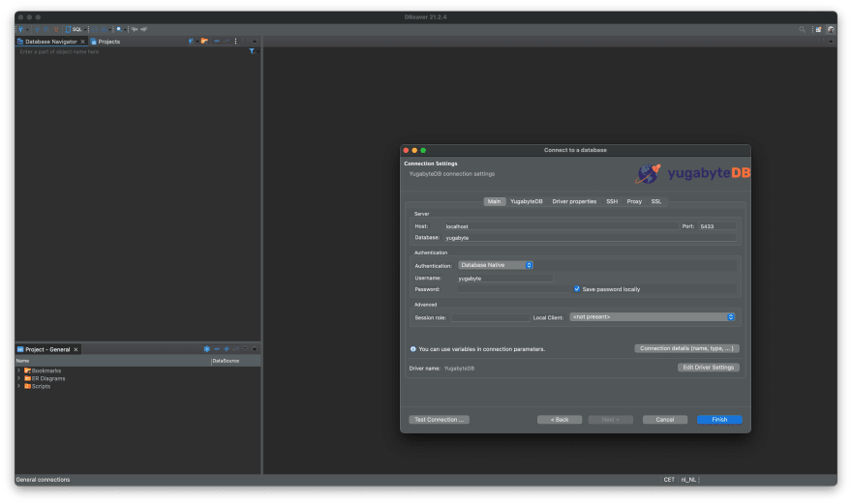Click the blue plus Expand icon in Project panel
852x504 pixels.
tap(227, 349)
